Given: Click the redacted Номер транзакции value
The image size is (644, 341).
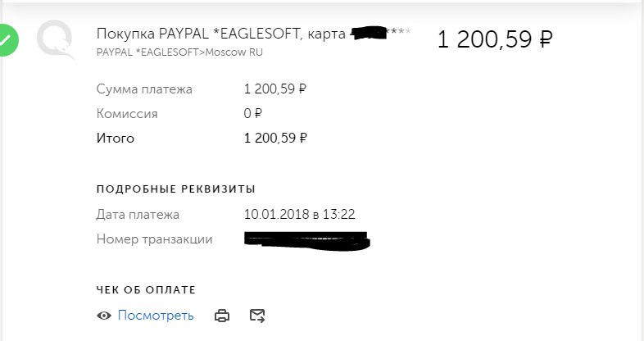Looking at the screenshot, I should pyautogui.click(x=307, y=241).
